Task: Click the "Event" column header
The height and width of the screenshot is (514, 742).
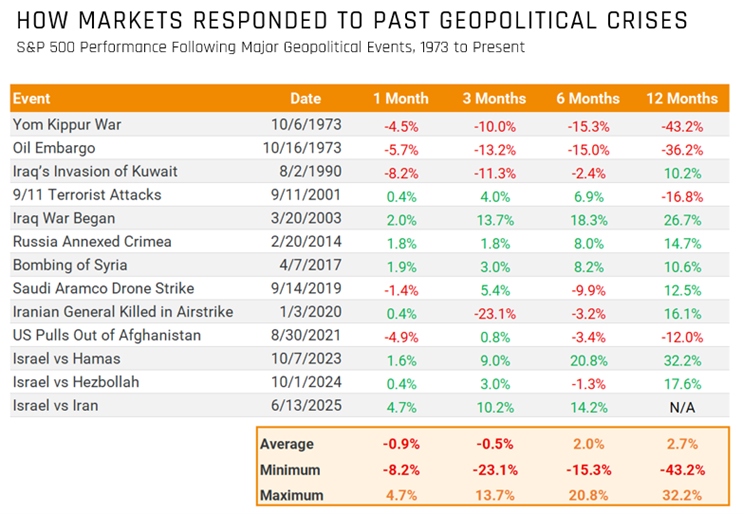Action: (x=32, y=99)
